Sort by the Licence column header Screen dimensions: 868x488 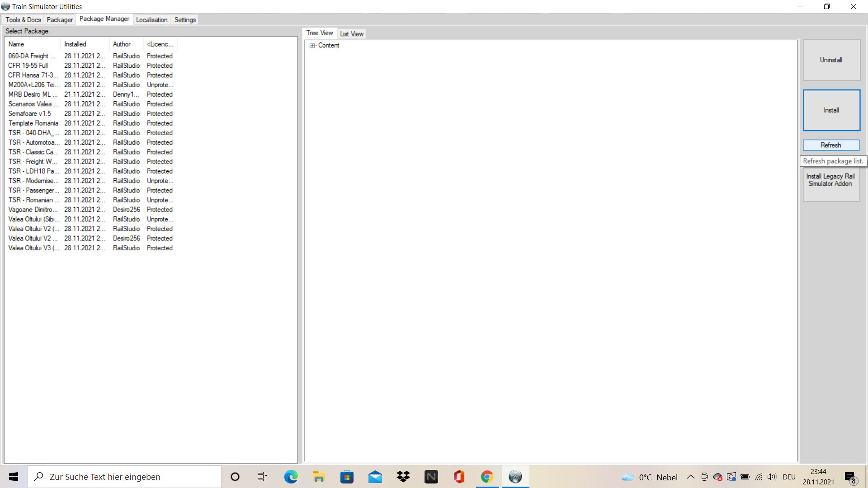(x=160, y=44)
